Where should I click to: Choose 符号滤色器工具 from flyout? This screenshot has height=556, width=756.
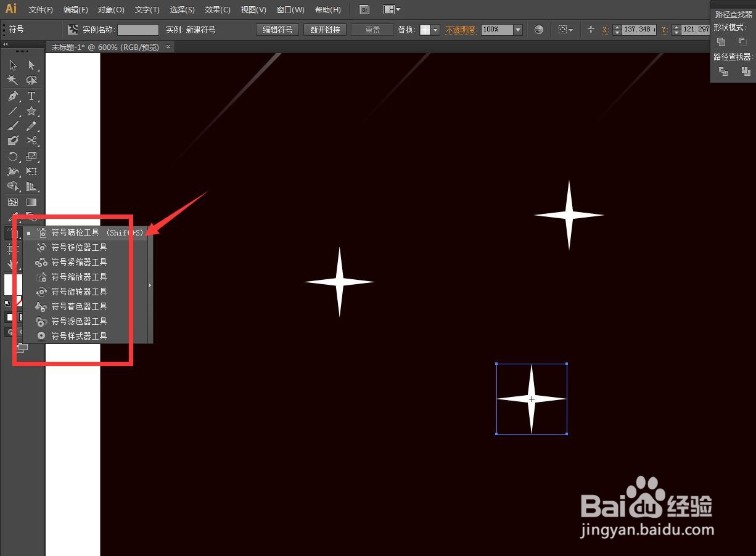coord(86,321)
